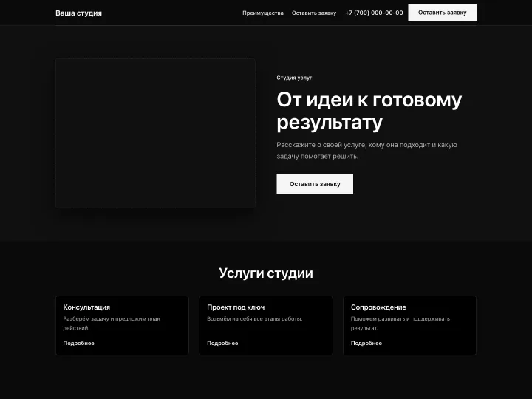This screenshot has width=532, height=399.
Task: Click the phone number +7 (700) 000-00-00
Action: click(374, 13)
